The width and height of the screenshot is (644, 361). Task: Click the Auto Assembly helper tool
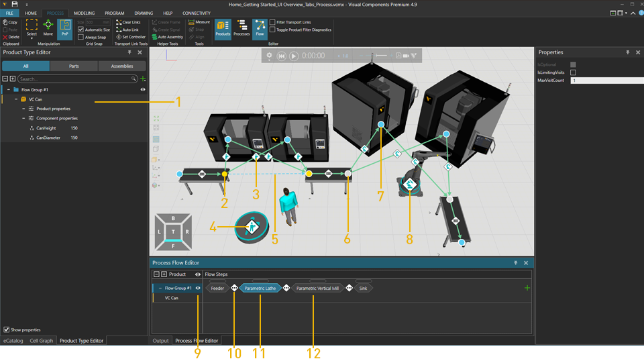pyautogui.click(x=167, y=37)
